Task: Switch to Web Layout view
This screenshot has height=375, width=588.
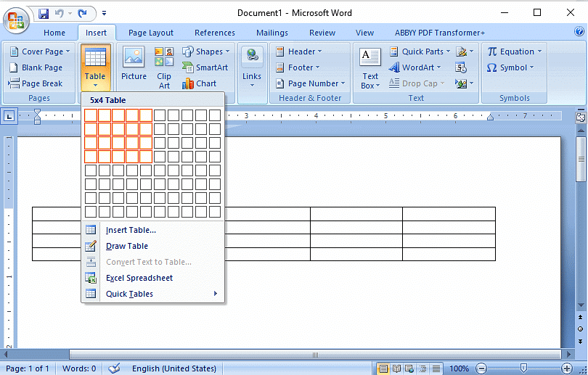Action: (409, 368)
